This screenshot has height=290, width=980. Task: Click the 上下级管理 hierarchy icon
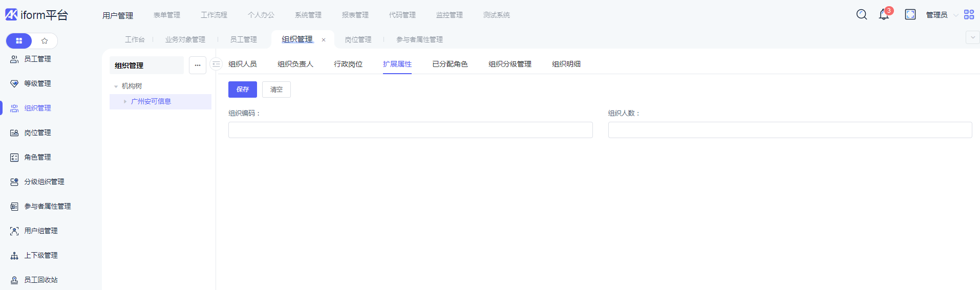tap(14, 256)
